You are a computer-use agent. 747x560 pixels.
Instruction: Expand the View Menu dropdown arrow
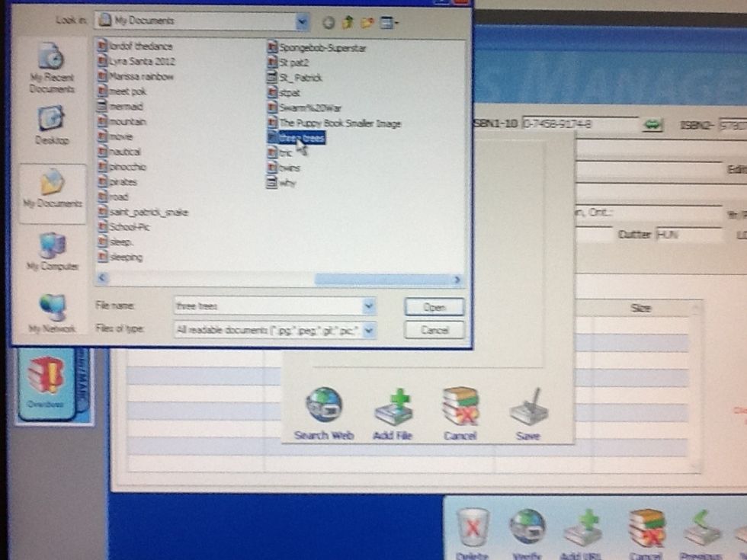(395, 22)
